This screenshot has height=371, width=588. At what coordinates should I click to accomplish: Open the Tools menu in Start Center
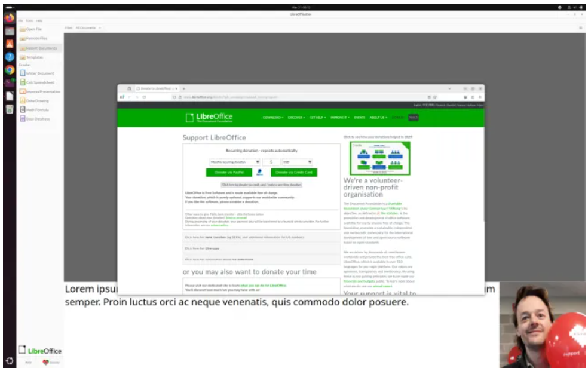point(29,21)
